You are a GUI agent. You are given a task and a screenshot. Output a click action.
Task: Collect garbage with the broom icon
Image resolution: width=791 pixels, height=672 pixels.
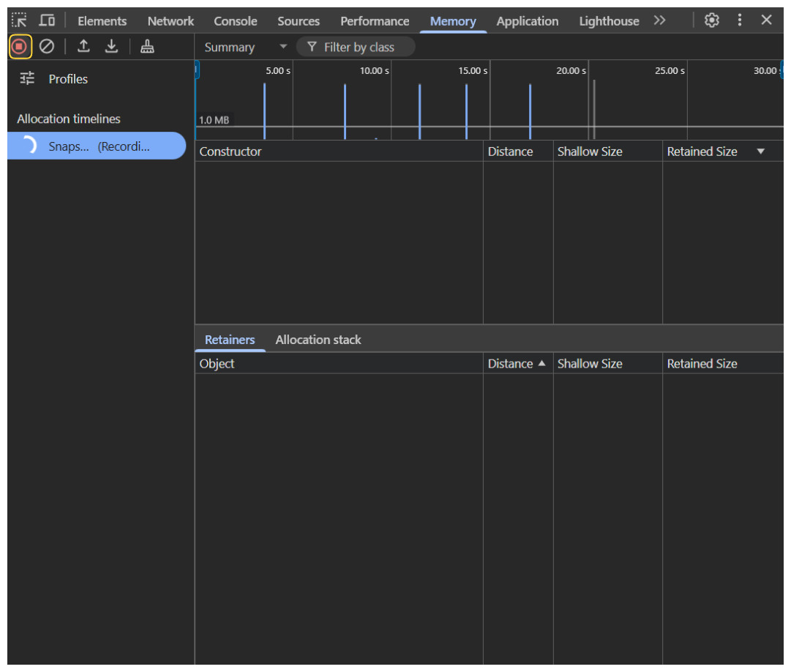click(x=147, y=47)
